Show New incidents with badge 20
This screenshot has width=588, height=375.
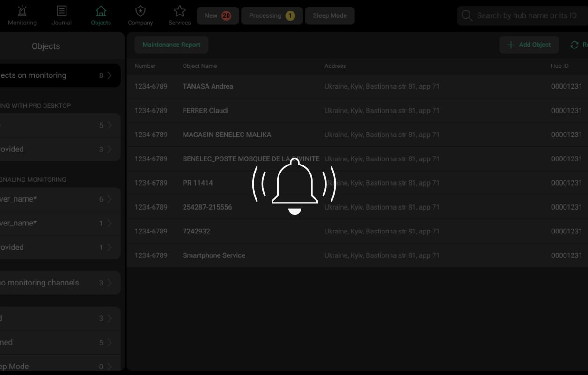tap(218, 16)
